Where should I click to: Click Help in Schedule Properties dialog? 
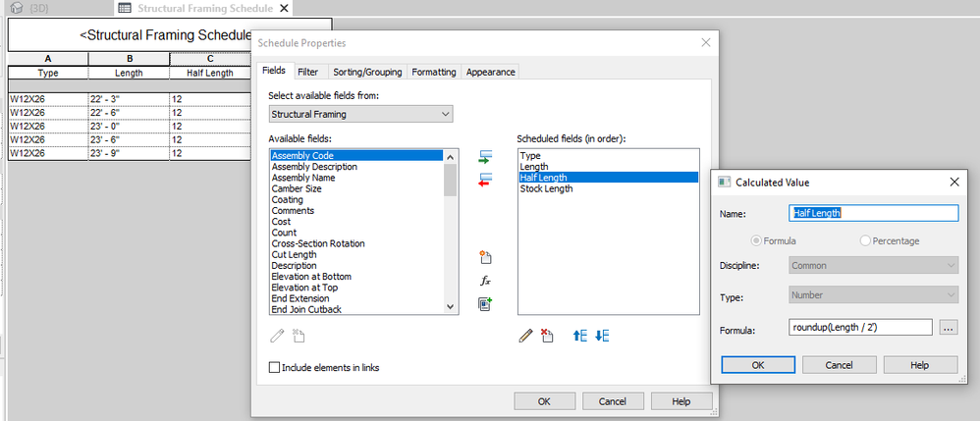[681, 401]
